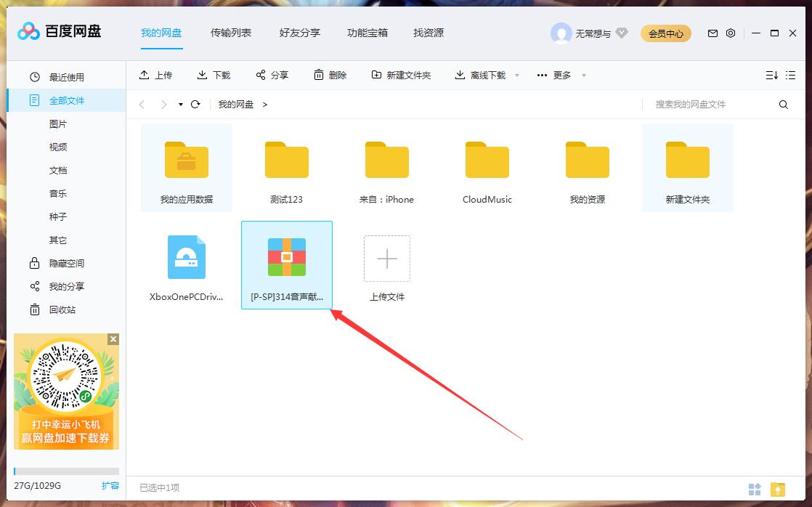Open 全部文件 in the sidebar

(x=66, y=100)
